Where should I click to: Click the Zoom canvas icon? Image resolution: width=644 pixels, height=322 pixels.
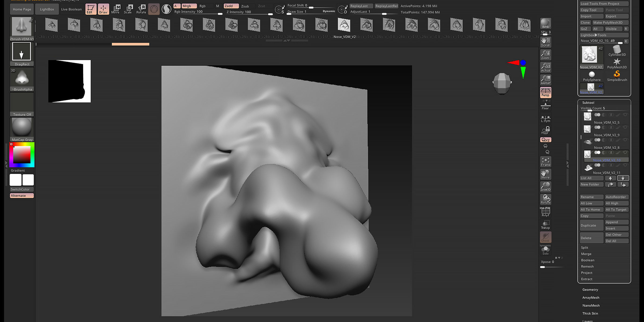[x=545, y=55]
